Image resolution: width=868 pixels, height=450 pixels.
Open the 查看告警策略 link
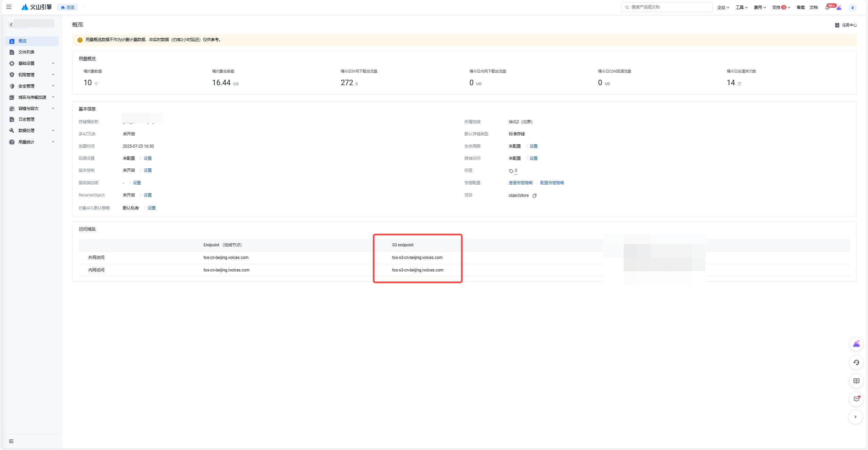click(x=520, y=183)
